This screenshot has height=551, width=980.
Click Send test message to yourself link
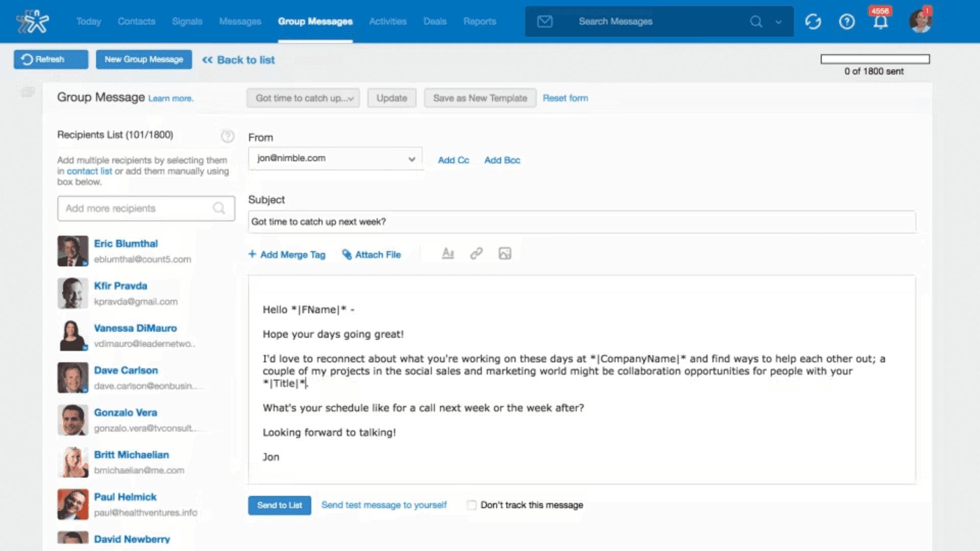tap(384, 505)
